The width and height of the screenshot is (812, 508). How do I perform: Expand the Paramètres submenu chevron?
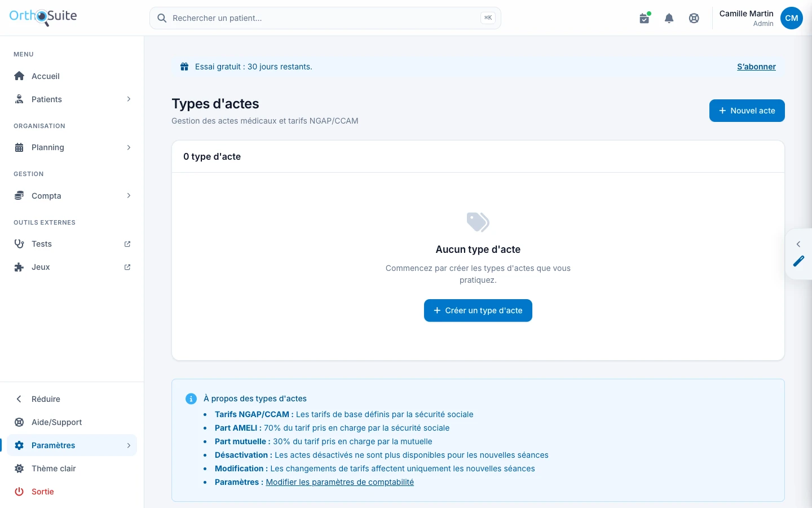(x=129, y=445)
